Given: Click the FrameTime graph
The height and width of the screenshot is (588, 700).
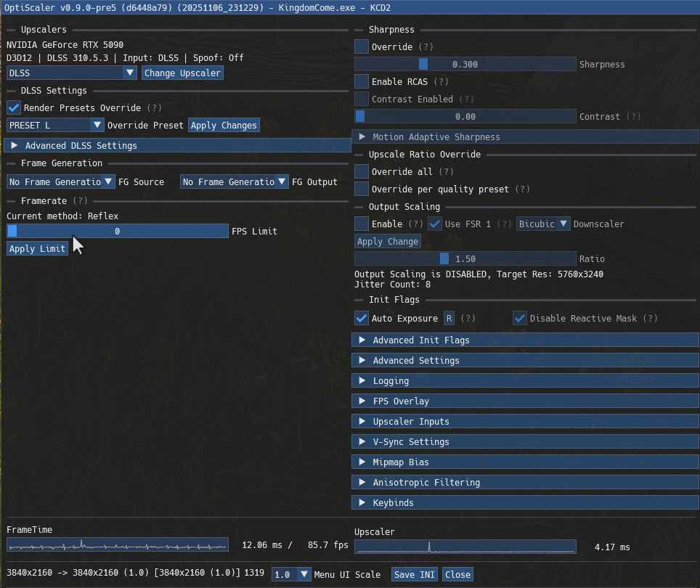Looking at the screenshot, I should 118,544.
